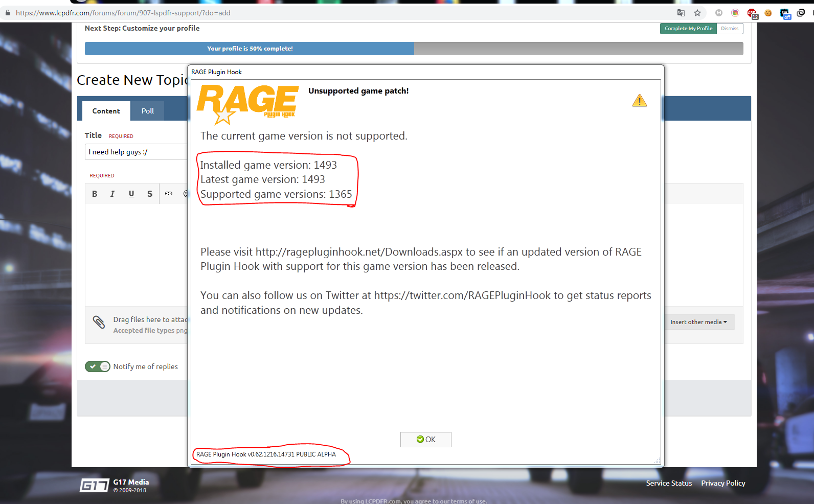Click the Translate page icon in address bar

[681, 13]
